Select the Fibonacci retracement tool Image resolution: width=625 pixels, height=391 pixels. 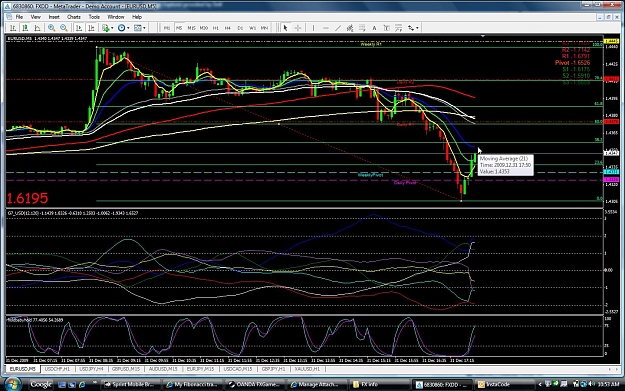(362, 28)
